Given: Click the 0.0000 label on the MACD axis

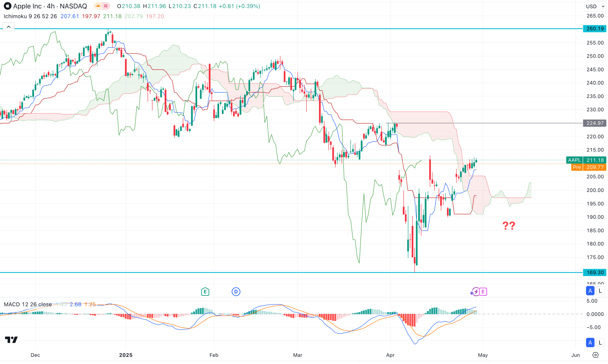Looking at the screenshot, I should pos(595,314).
